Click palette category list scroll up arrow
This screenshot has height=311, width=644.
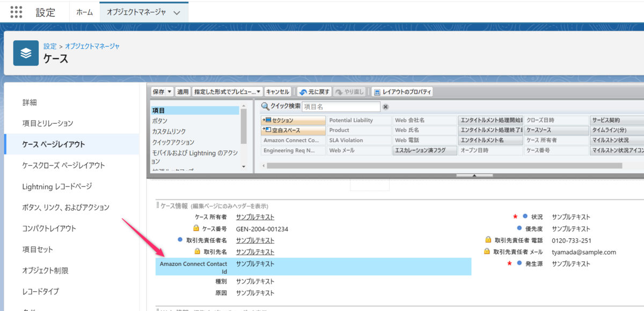pos(244,106)
